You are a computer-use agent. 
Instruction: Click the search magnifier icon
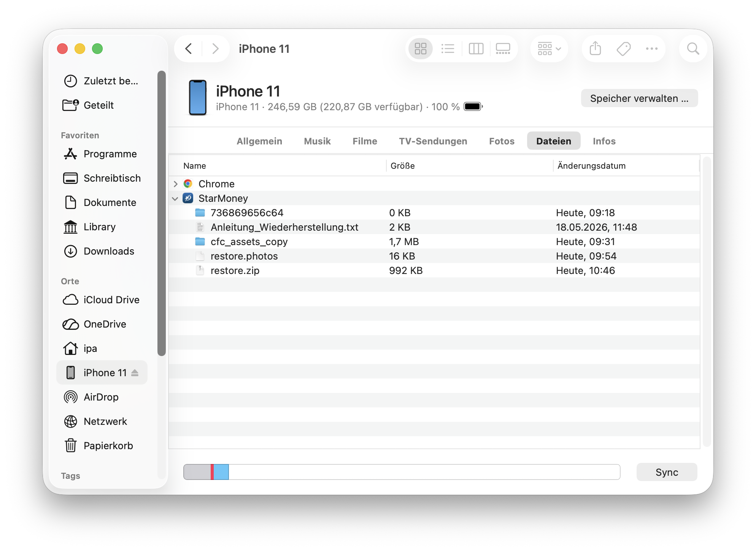click(x=693, y=49)
